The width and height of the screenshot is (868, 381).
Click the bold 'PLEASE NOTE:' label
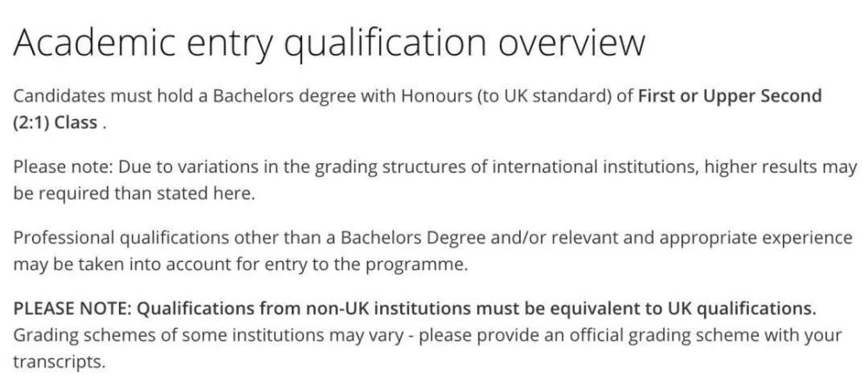[72, 308]
